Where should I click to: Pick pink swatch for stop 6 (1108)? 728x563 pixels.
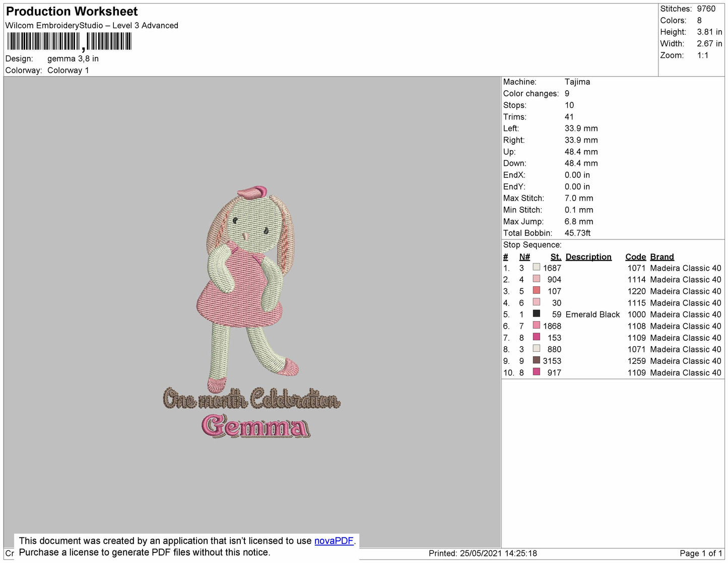click(x=537, y=325)
